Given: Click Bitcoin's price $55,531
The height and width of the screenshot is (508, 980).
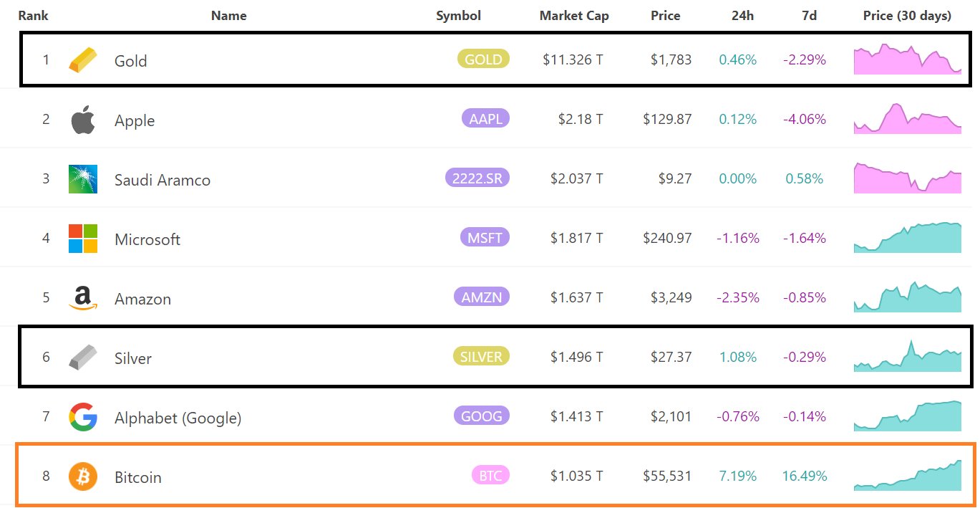Looking at the screenshot, I should [x=667, y=476].
